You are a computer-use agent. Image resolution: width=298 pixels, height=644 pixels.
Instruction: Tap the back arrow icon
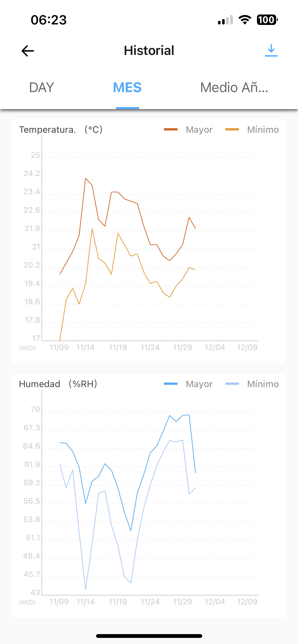click(x=28, y=51)
